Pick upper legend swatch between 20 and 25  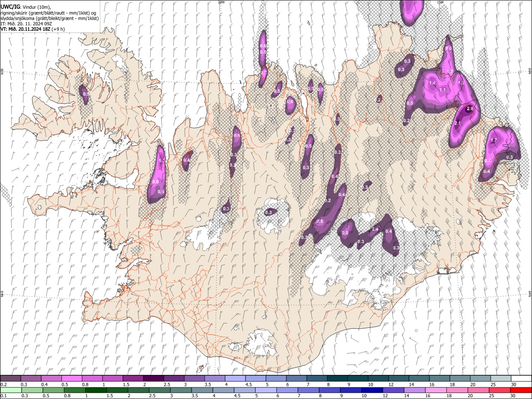480,379
